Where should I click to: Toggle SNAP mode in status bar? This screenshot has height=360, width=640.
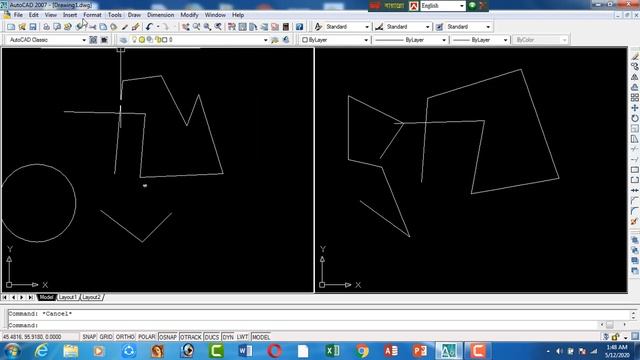89,337
